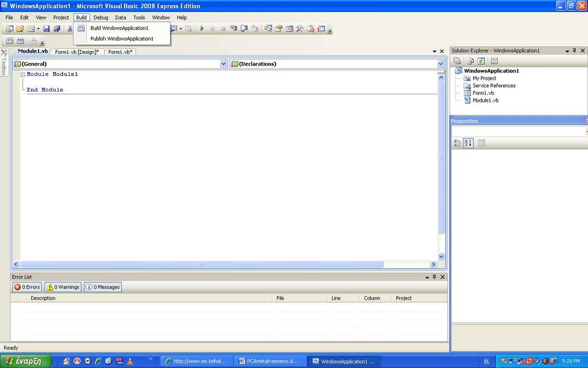
Task: Toggle the 0 Warnings filter button
Action: coord(63,287)
